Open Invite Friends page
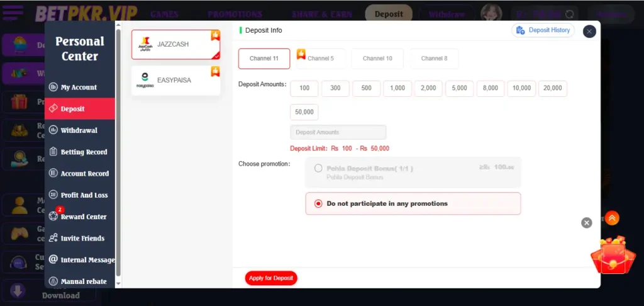 [x=80, y=238]
